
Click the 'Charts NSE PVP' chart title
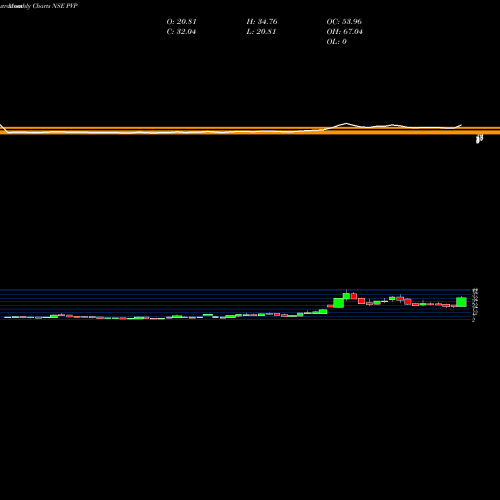click(55, 6)
